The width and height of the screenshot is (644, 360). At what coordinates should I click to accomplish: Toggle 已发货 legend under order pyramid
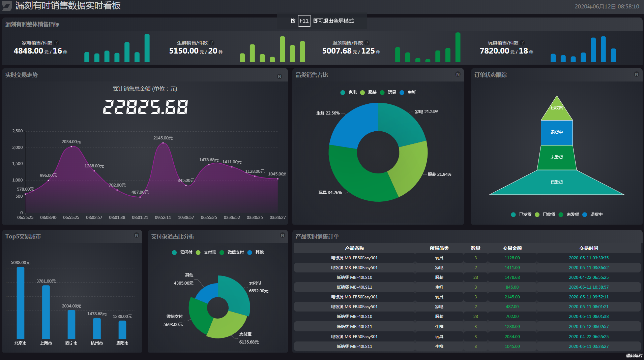click(521, 215)
